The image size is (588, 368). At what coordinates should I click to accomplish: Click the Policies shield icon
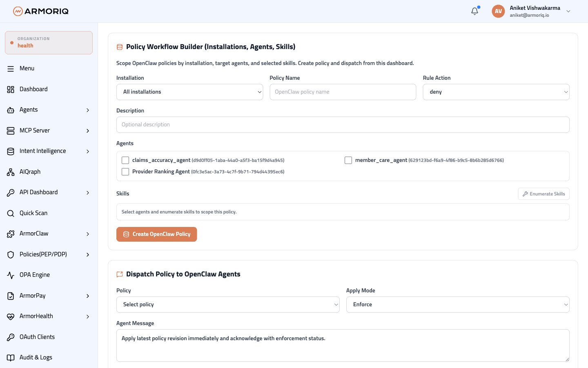(x=11, y=254)
